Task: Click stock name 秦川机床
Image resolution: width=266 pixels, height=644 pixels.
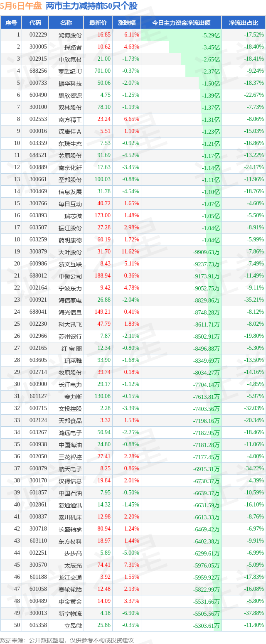Action: tap(70, 517)
